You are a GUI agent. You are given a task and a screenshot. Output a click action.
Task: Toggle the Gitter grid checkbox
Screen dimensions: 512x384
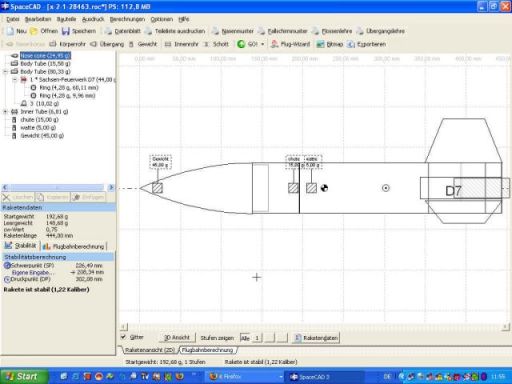123,337
